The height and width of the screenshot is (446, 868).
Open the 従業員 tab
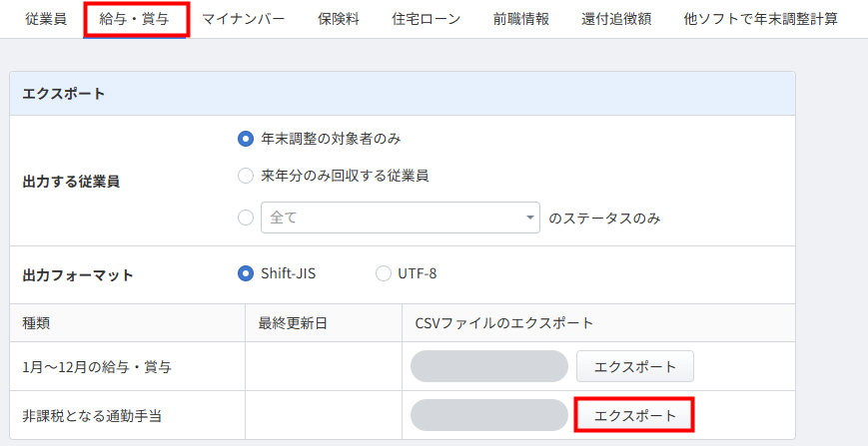click(45, 19)
